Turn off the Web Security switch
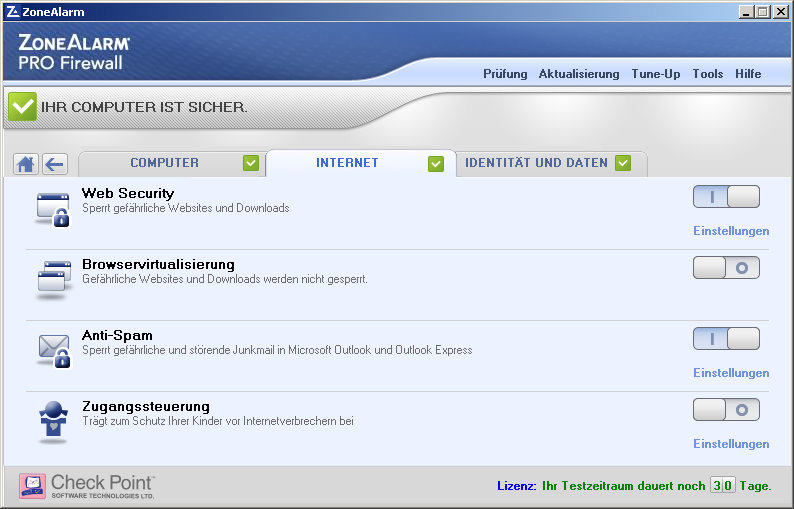This screenshot has height=509, width=794. click(726, 197)
